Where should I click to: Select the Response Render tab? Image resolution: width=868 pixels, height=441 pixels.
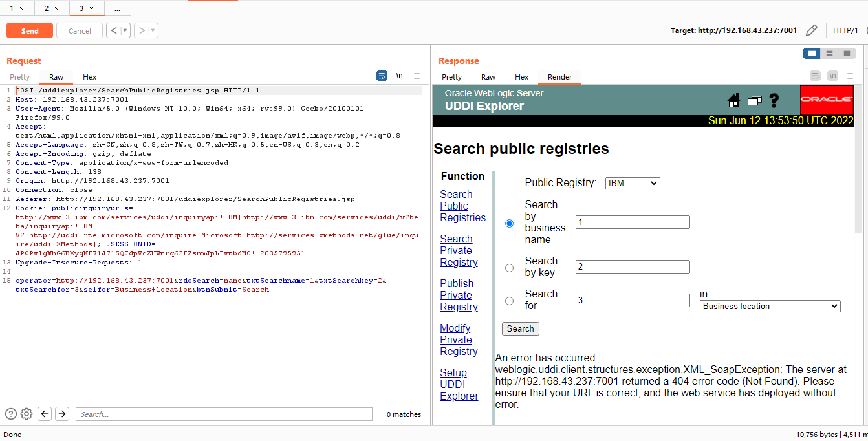pyautogui.click(x=559, y=77)
